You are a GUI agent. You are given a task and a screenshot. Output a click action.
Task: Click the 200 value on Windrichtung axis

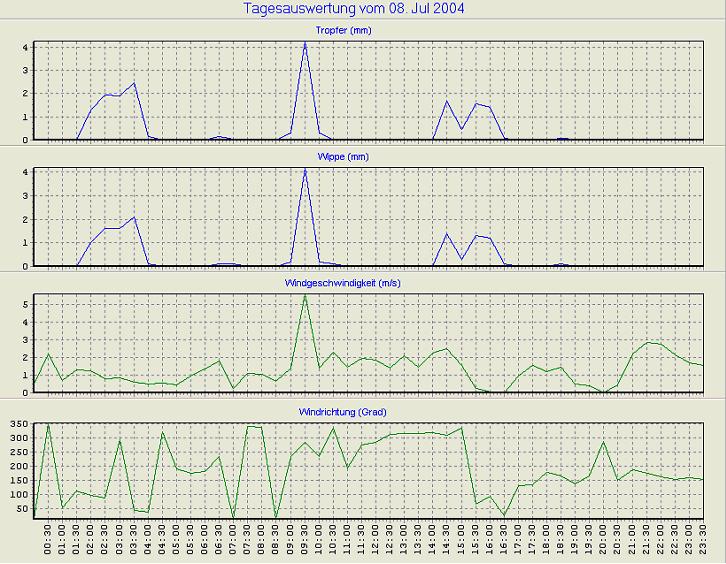point(17,467)
